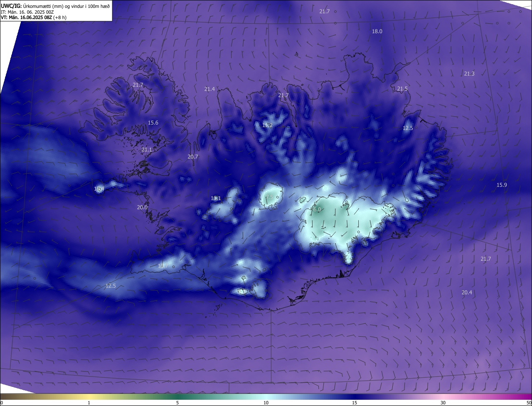Image resolution: width=532 pixels, height=406 pixels.
Task: Click the 6.0 value on the large glacier
Action: (317, 210)
